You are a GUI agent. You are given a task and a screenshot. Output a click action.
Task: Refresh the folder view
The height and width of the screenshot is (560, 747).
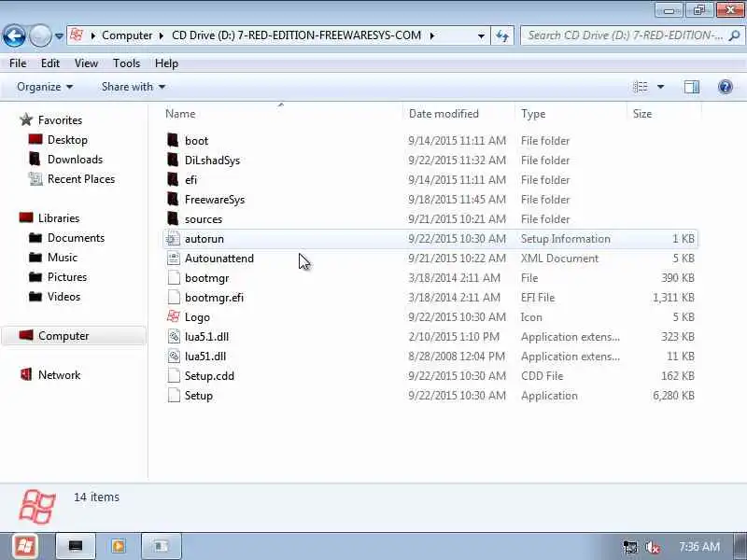click(502, 36)
